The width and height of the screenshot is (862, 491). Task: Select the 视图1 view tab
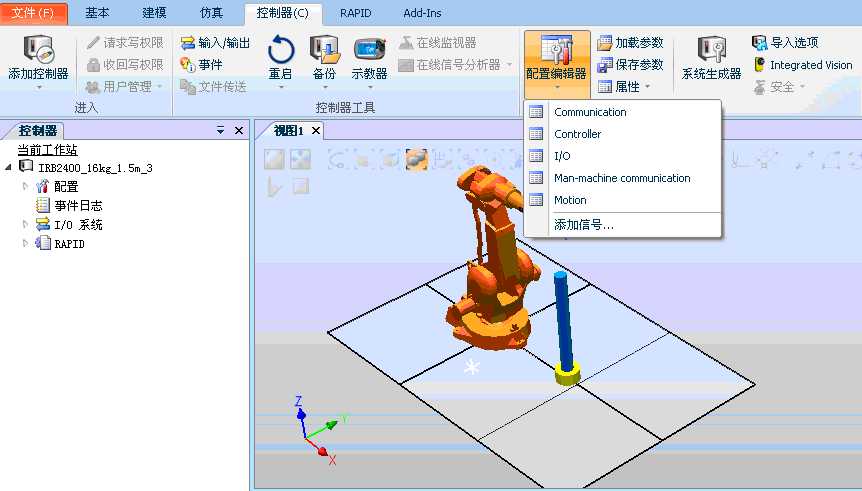click(x=289, y=130)
